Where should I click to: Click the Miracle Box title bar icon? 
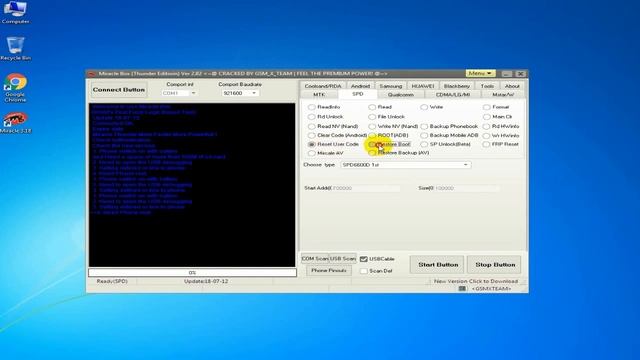pos(92,74)
